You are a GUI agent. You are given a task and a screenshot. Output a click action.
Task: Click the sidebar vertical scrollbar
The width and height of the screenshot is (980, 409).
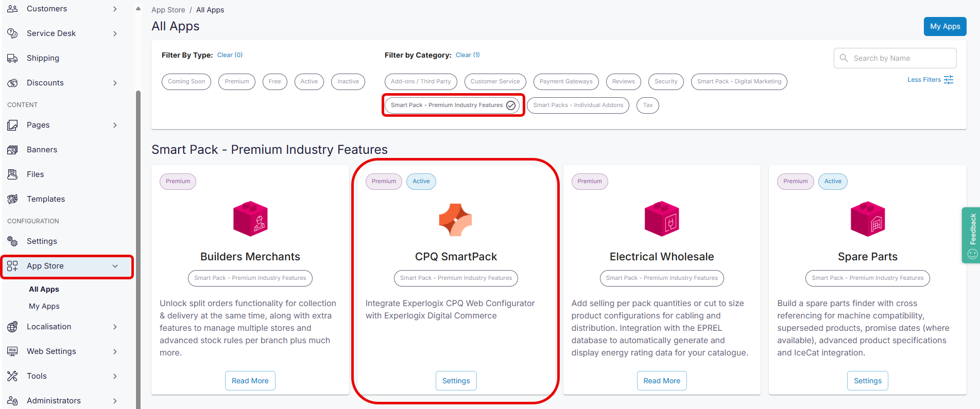point(138,250)
